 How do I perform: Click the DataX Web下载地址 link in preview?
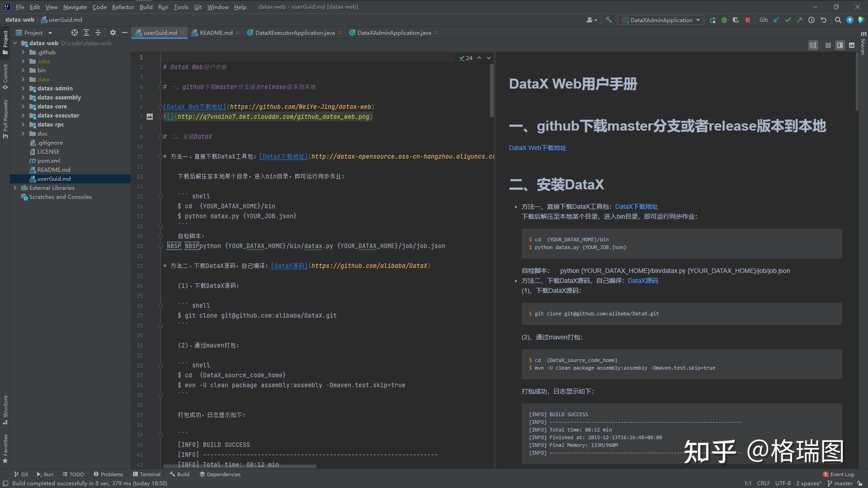(537, 148)
